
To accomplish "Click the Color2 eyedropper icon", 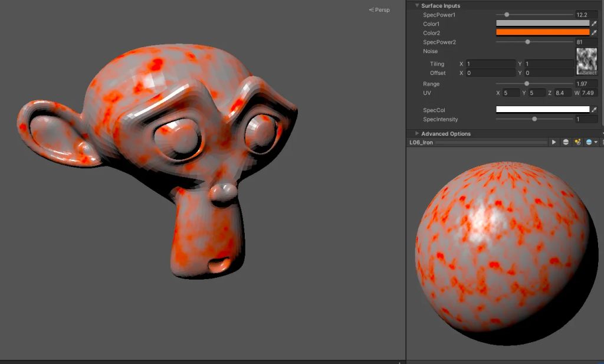I will point(595,32).
